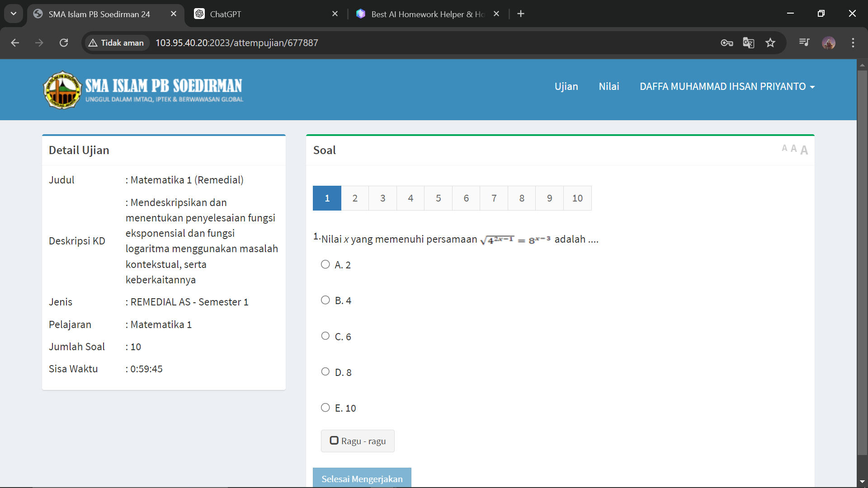Set largest font size A
868x488 pixels.
click(804, 150)
